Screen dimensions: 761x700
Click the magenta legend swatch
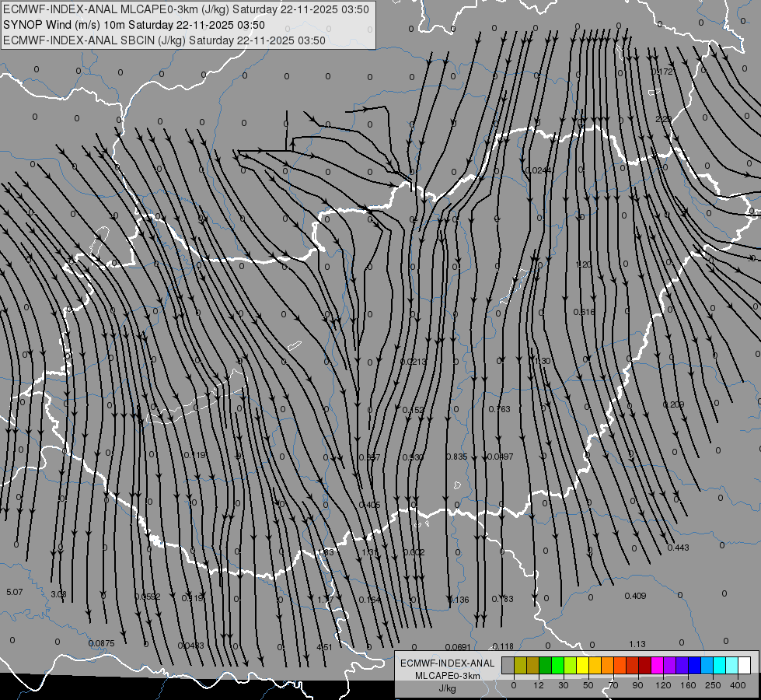[658, 665]
